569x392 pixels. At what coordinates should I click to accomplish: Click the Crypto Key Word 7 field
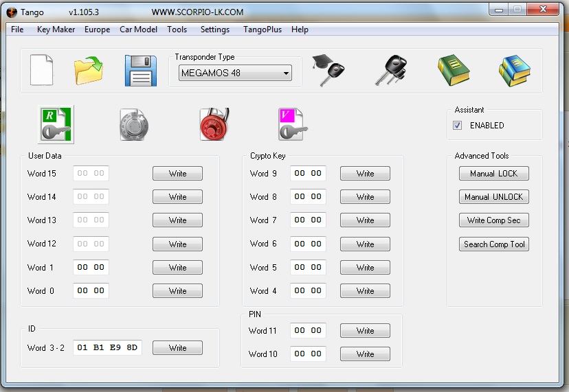[308, 220]
